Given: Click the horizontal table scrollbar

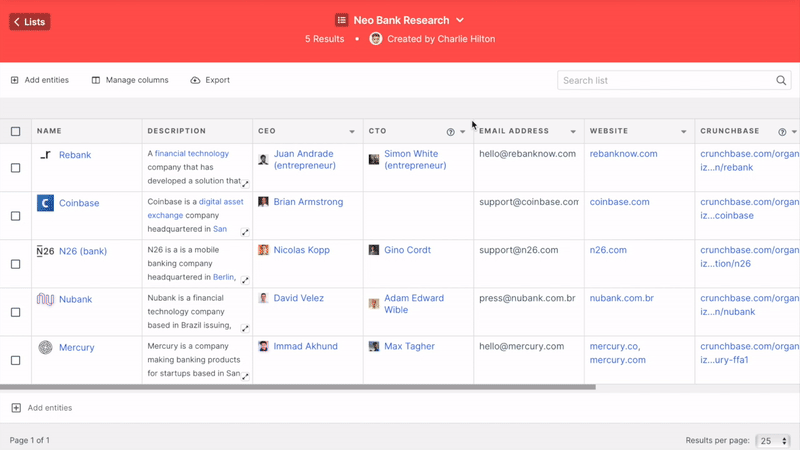Looking at the screenshot, I should pyautogui.click(x=298, y=387).
